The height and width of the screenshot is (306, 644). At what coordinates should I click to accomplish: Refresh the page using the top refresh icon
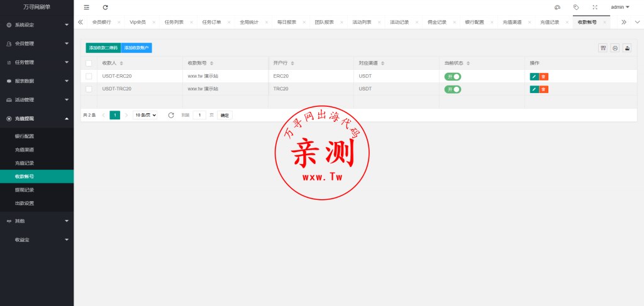coord(106,7)
